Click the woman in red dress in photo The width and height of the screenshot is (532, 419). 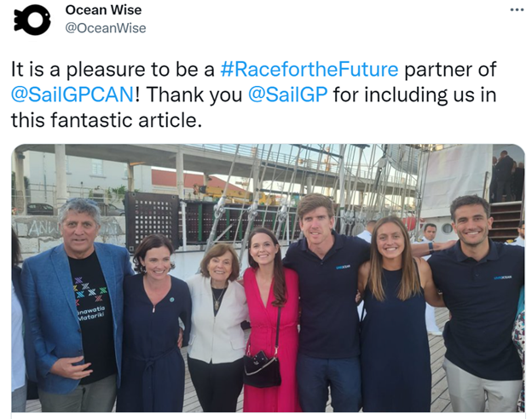tap(269, 319)
